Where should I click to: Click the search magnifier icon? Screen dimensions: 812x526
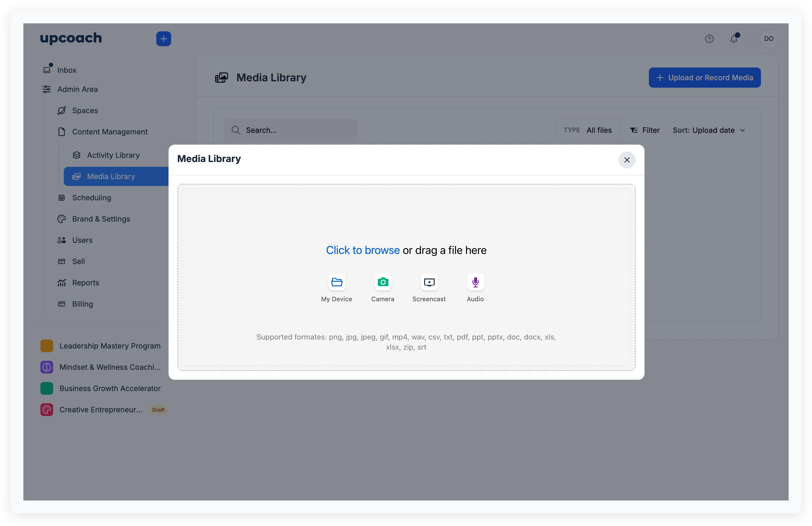coord(236,130)
